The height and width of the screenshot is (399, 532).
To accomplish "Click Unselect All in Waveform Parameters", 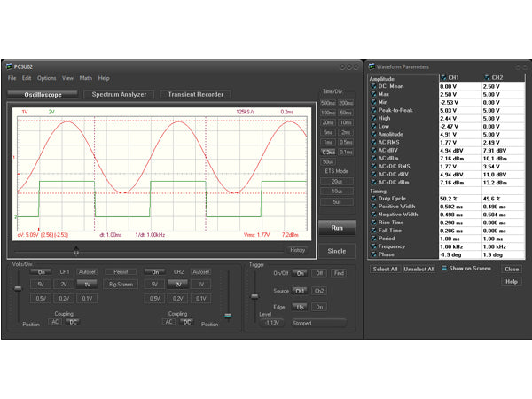I will coord(419,269).
